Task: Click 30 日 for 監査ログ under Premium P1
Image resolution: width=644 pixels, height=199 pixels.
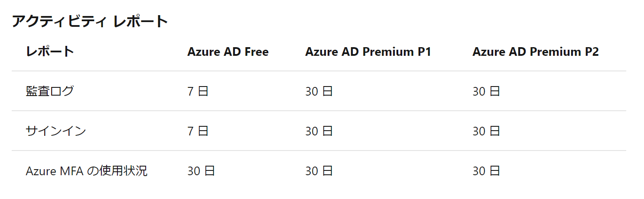Action: pos(319,91)
